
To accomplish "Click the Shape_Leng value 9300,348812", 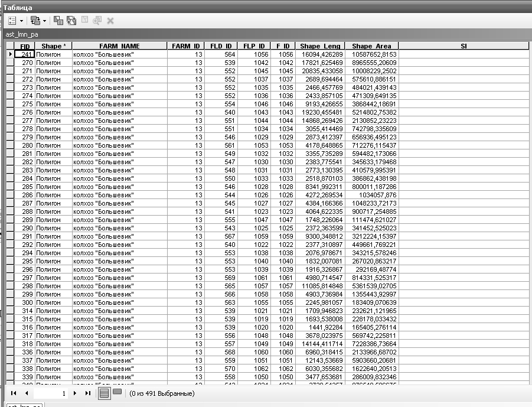I will pyautogui.click(x=324, y=236).
